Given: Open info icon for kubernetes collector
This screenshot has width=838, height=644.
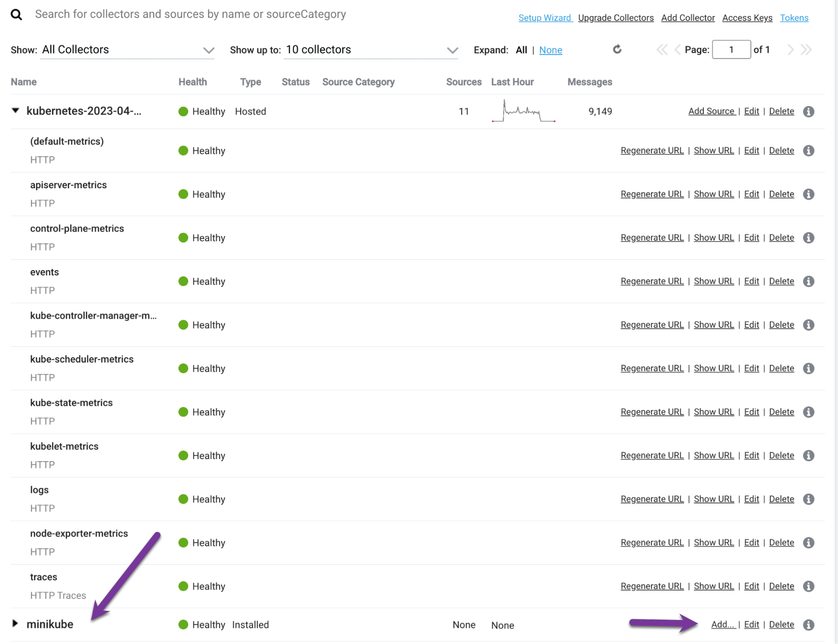Looking at the screenshot, I should (809, 112).
